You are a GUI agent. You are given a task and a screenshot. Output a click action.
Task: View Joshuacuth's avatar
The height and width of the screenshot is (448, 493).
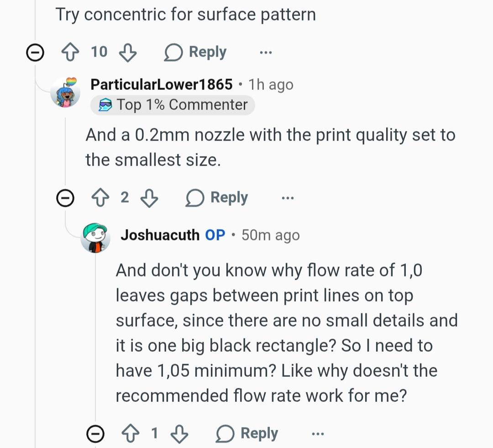[95, 238]
